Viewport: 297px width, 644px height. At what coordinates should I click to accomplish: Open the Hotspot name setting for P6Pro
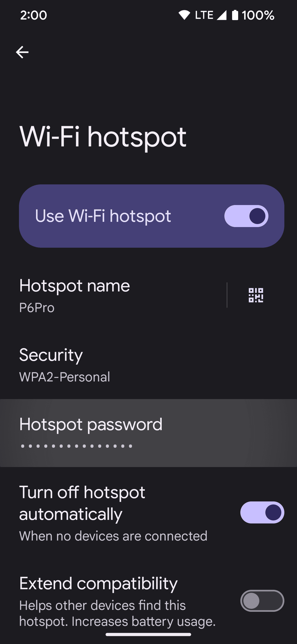[110, 296]
